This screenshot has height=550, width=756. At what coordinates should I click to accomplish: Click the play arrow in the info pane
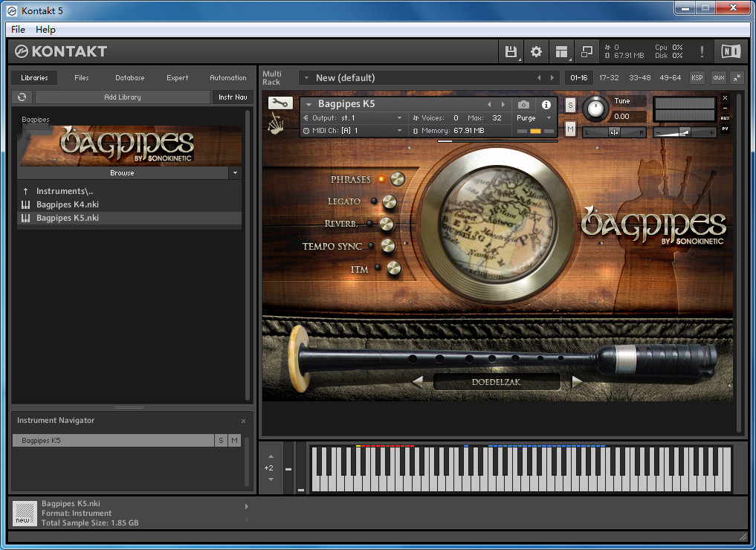click(x=246, y=507)
